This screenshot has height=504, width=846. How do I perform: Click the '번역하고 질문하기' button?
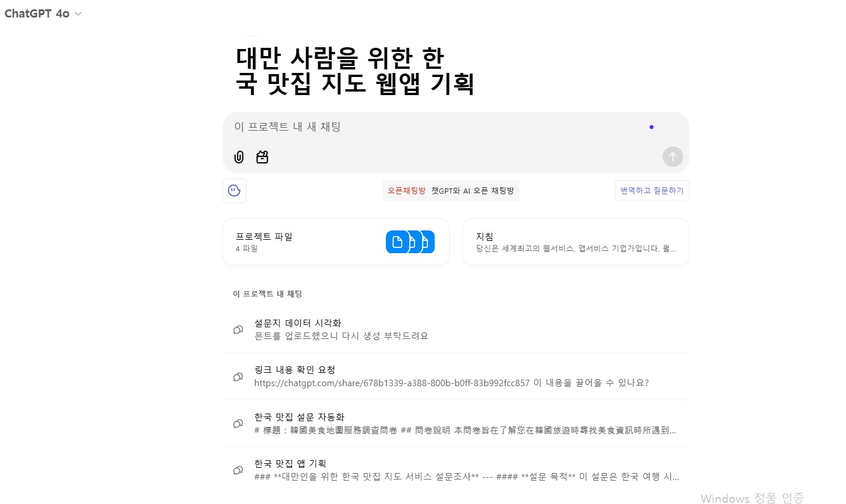point(652,191)
